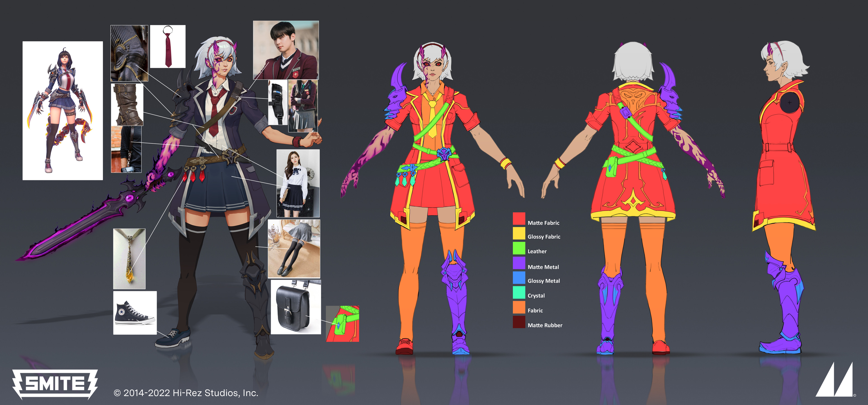Select the black sling strap reference photo
The width and height of the screenshot is (868, 405).
coord(278,103)
